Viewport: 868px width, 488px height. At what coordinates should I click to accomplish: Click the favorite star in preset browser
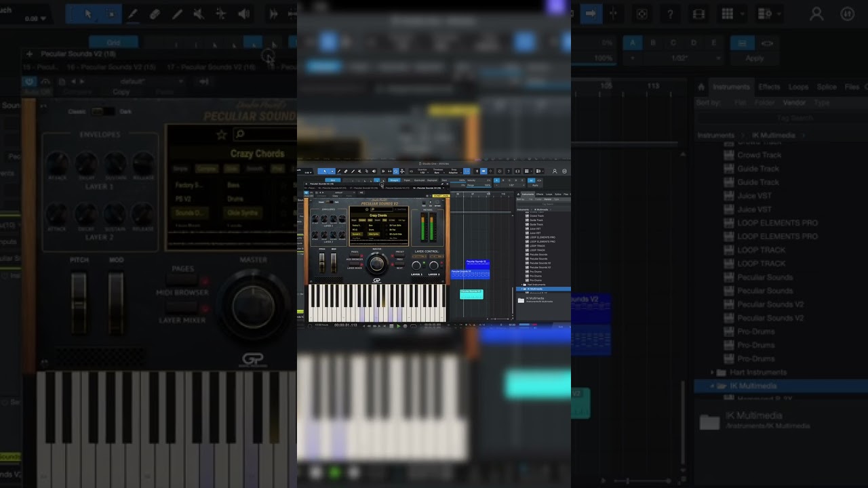pos(367,209)
